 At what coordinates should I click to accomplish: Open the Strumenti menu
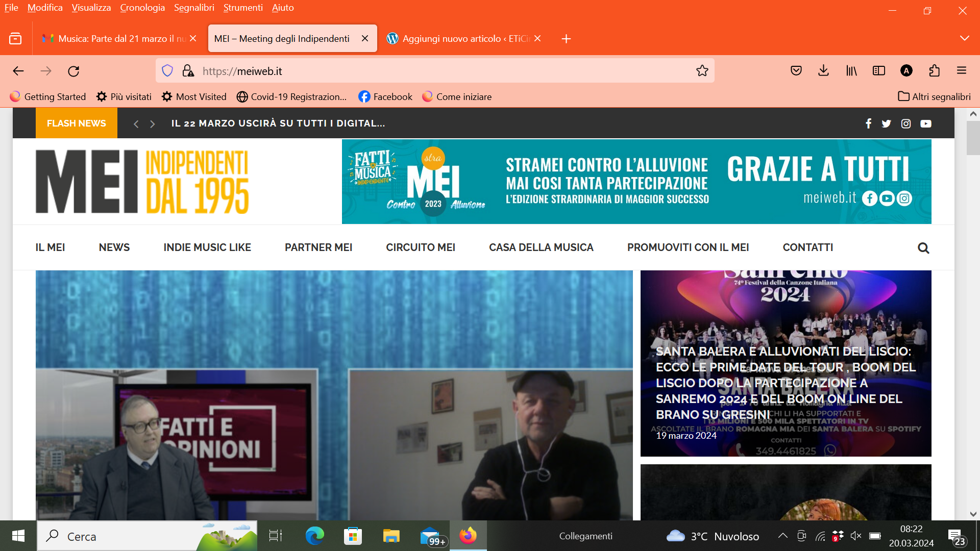click(243, 8)
